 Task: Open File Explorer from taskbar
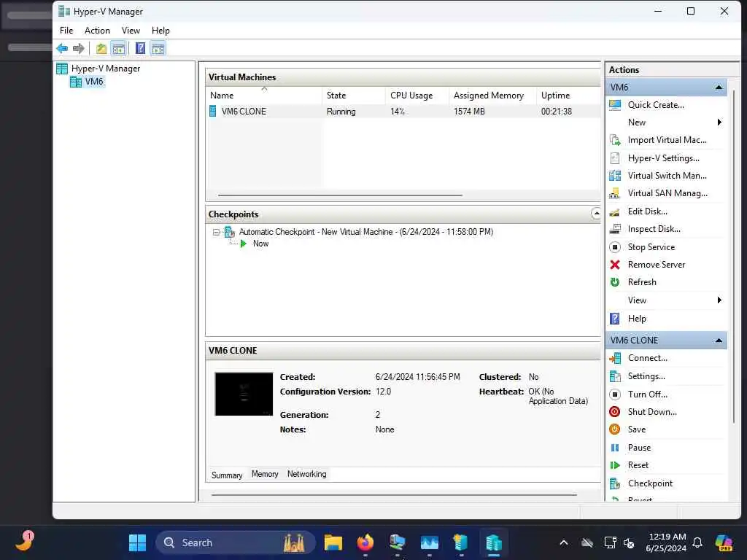click(x=333, y=542)
